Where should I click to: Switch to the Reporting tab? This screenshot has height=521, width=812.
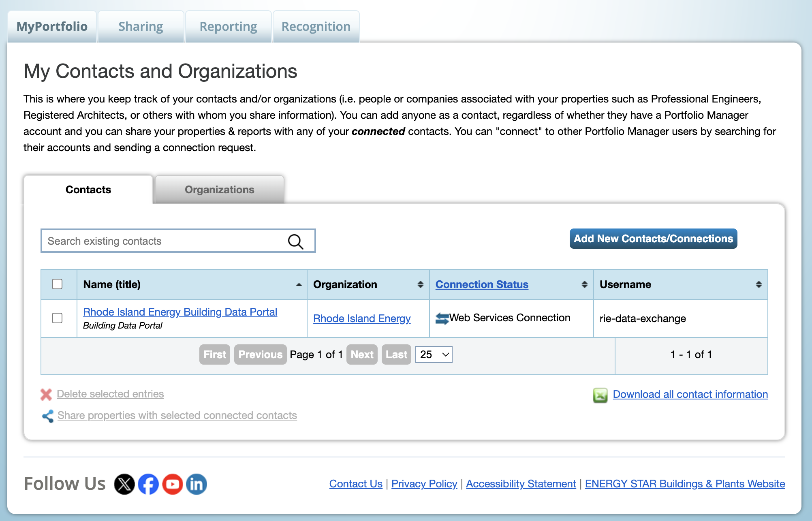tap(229, 26)
